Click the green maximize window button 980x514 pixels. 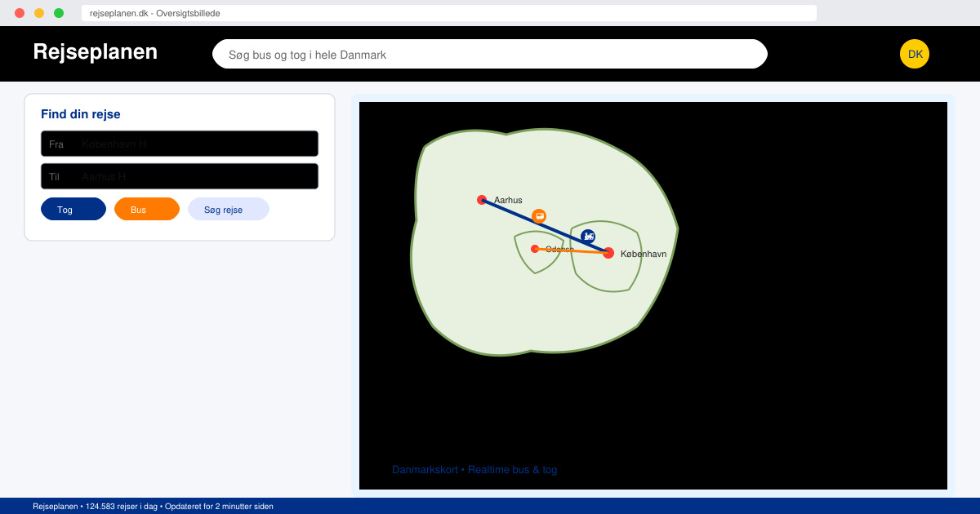(x=59, y=13)
